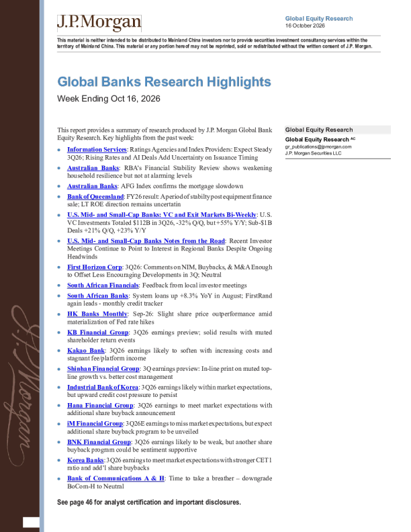Open VC and Exit Markets Bi-Weekly link

click(x=162, y=215)
